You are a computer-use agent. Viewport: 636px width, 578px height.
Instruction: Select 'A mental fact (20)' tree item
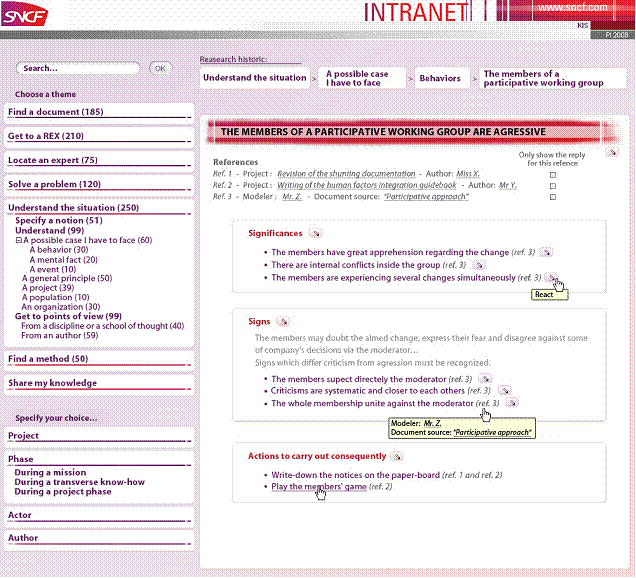pyautogui.click(x=63, y=260)
